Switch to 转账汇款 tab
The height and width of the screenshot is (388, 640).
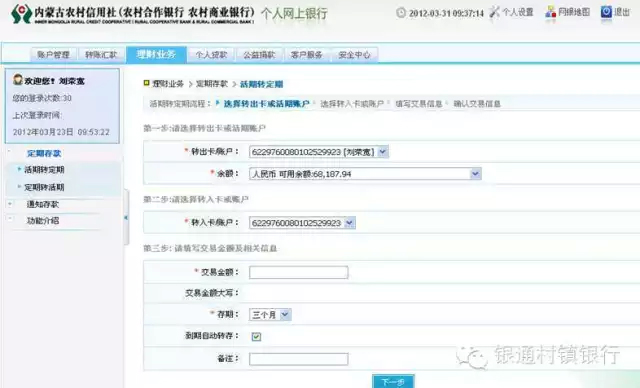click(101, 55)
